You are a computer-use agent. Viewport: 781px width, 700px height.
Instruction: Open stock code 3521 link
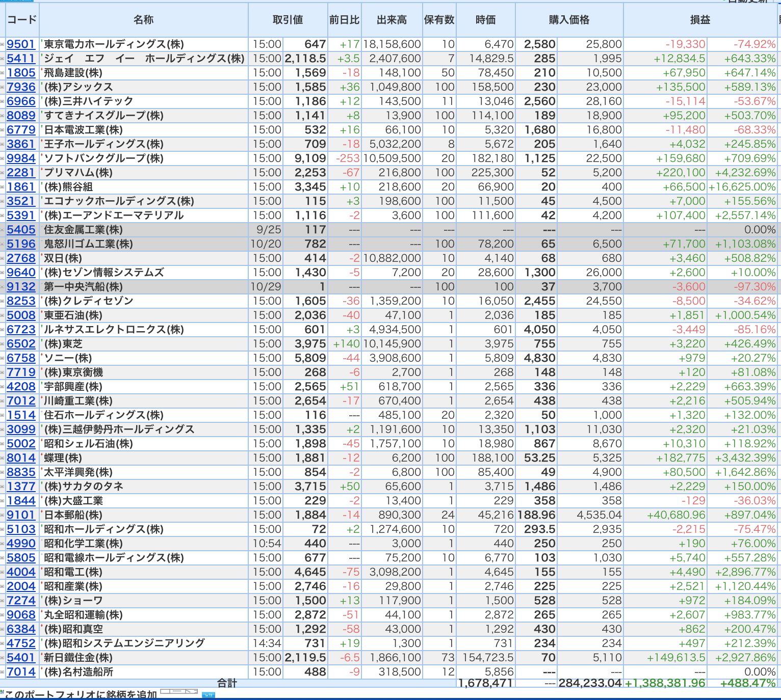point(21,201)
